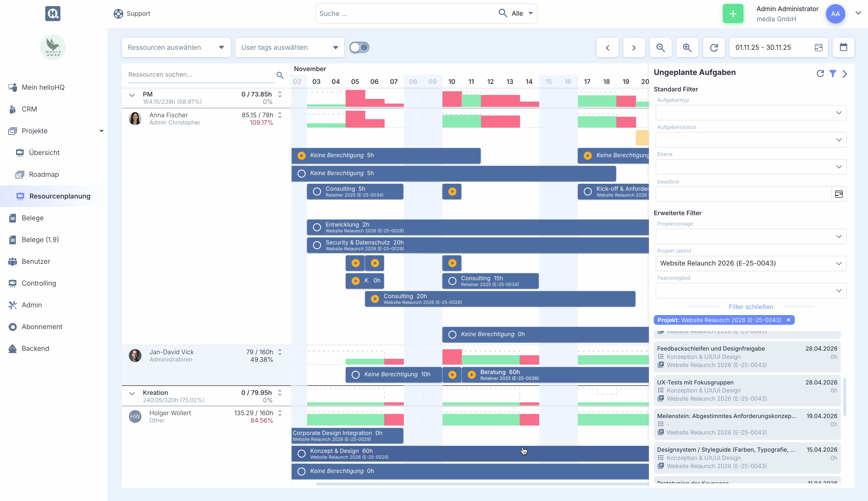Viewport: 868px width, 501px height.
Task: Click the Filter schließen link
Action: pyautogui.click(x=751, y=307)
